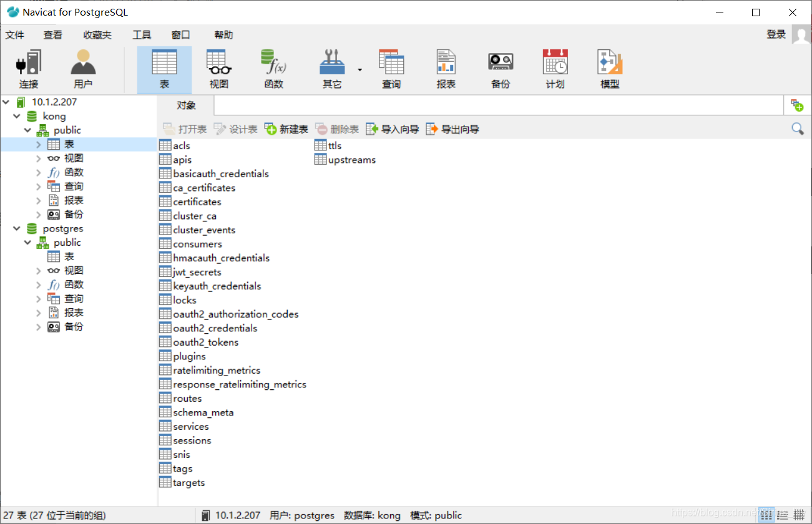This screenshot has height=524, width=812.
Task: Click the add-object tab icon at top right
Action: coord(797,105)
